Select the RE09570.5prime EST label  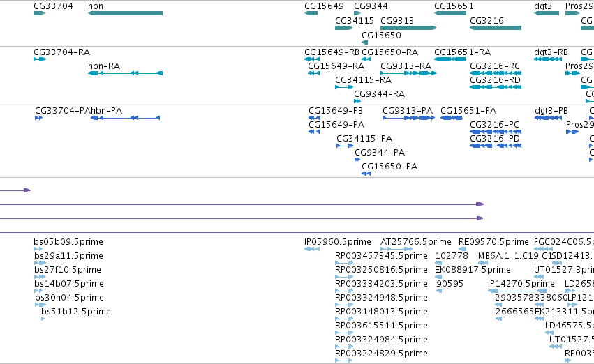click(x=493, y=242)
